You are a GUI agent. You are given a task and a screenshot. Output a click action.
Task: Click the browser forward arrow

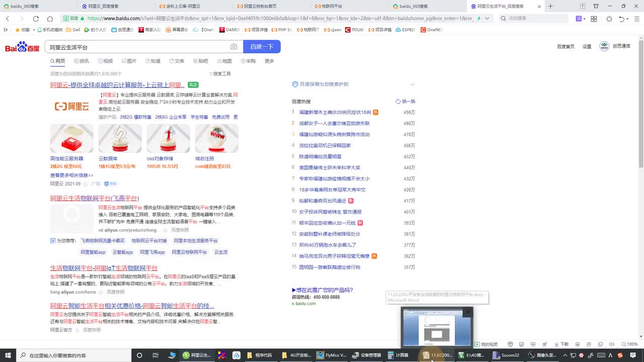click(x=22, y=19)
